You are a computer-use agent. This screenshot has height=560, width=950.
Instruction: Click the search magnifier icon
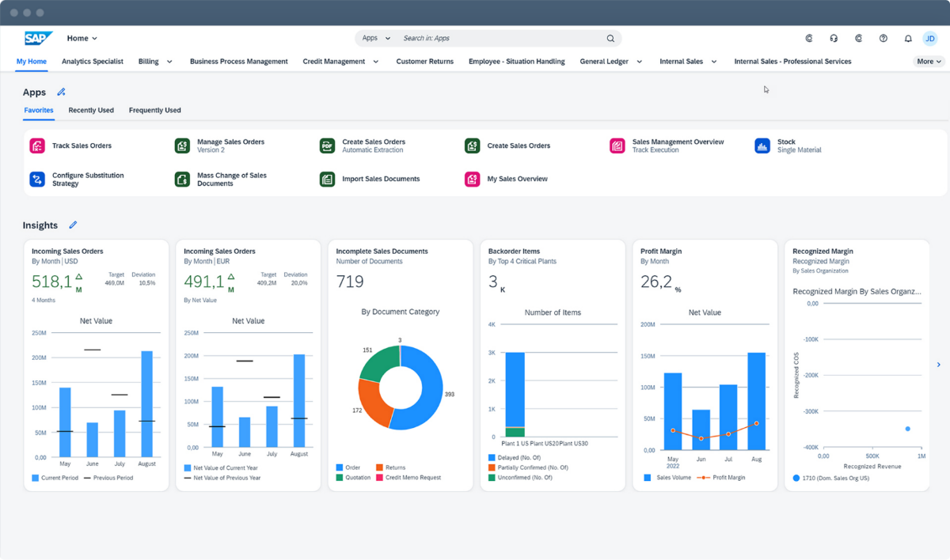coord(610,38)
